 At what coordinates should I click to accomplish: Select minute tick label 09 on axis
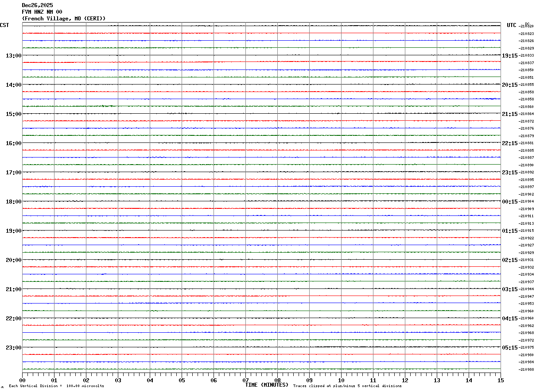click(x=309, y=380)
